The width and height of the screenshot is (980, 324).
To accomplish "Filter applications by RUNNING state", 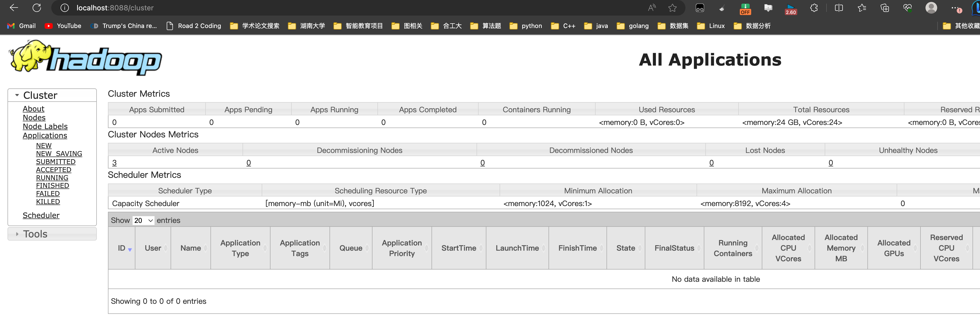I will point(52,178).
